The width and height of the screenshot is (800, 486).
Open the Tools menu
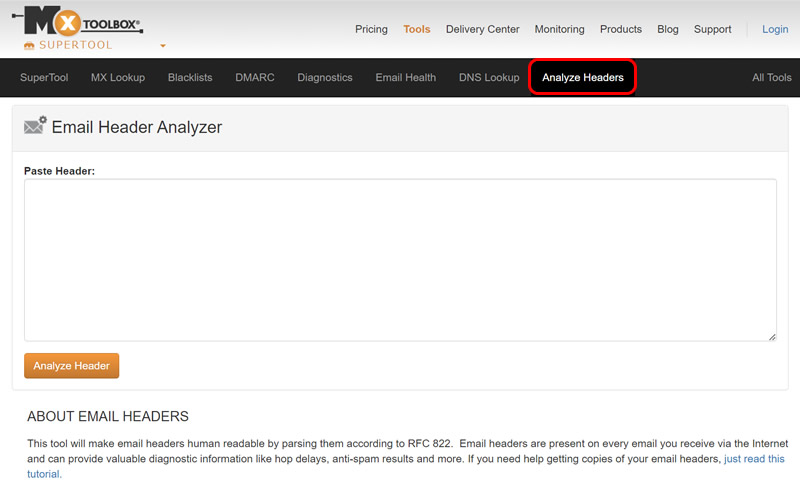pyautogui.click(x=417, y=29)
